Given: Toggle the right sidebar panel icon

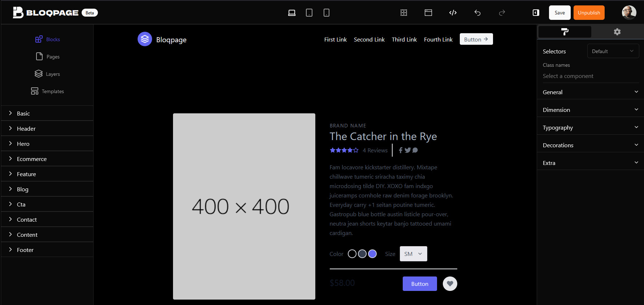Looking at the screenshot, I should [x=536, y=13].
